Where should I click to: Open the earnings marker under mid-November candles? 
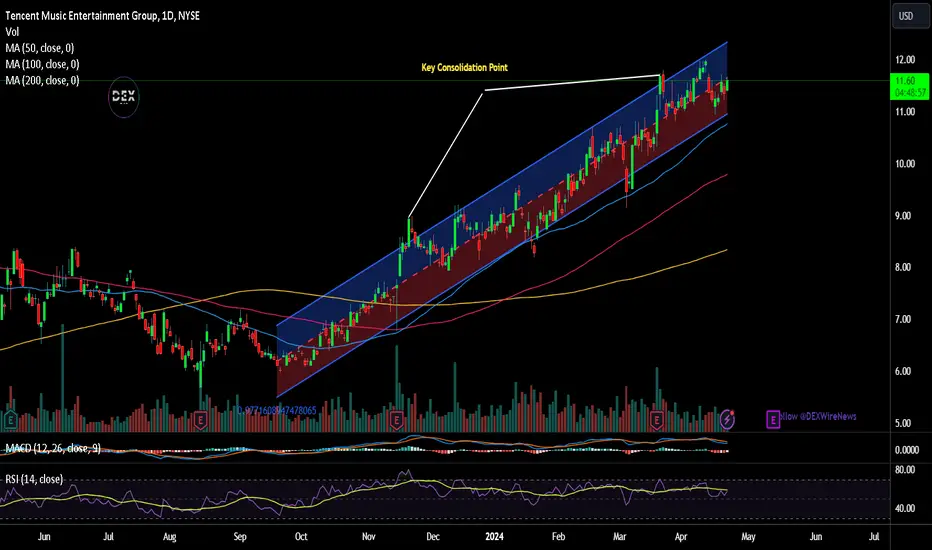396,420
